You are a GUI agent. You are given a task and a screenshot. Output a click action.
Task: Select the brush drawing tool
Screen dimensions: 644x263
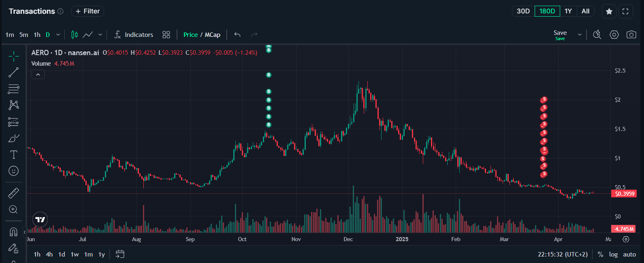coord(13,138)
